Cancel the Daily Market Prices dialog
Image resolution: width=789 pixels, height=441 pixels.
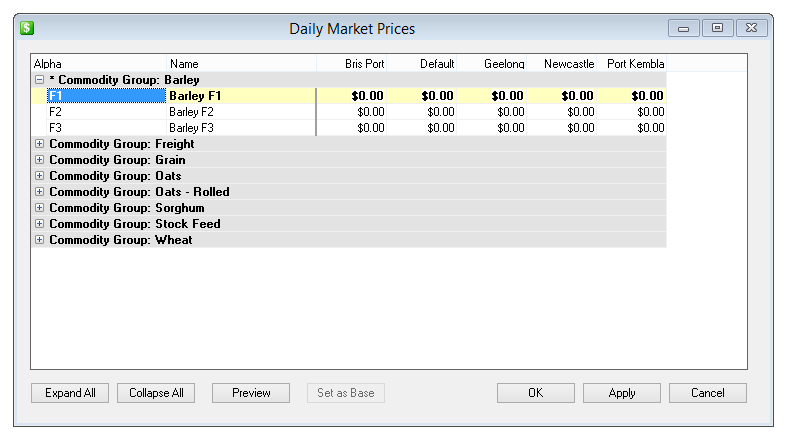point(707,393)
